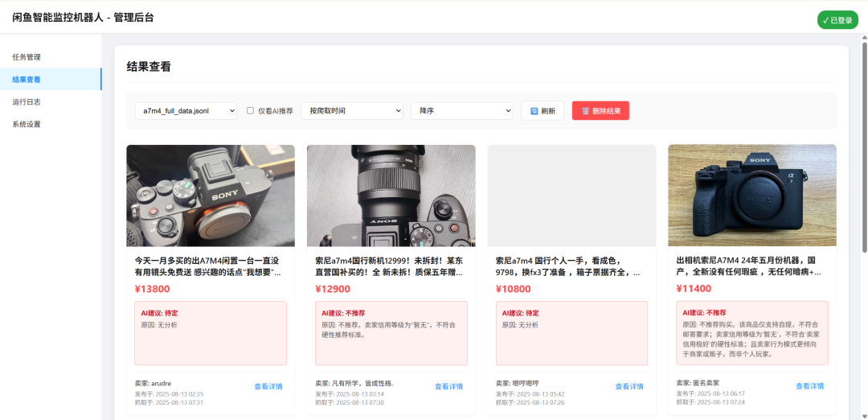Click seller name 卖家: 嗯哼嗯哼
868x420 pixels.
pos(517,383)
